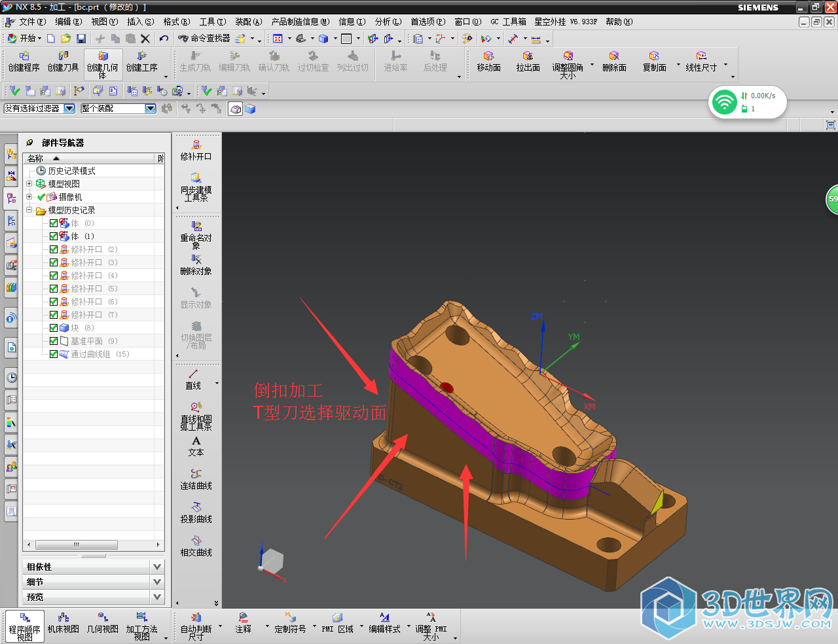This screenshot has width=838, height=644.
Task: Toggle the 修补开口 (6) checkbox
Action: point(54,302)
